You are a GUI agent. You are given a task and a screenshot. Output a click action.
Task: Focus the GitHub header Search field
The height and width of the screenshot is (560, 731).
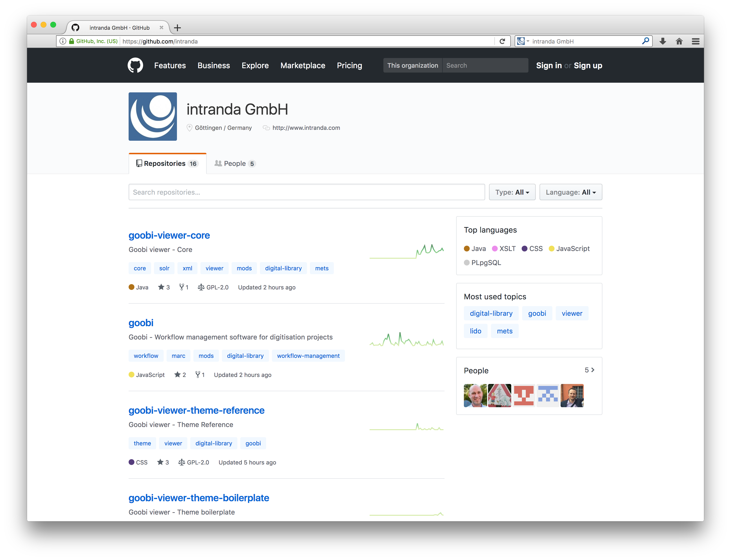485,65
